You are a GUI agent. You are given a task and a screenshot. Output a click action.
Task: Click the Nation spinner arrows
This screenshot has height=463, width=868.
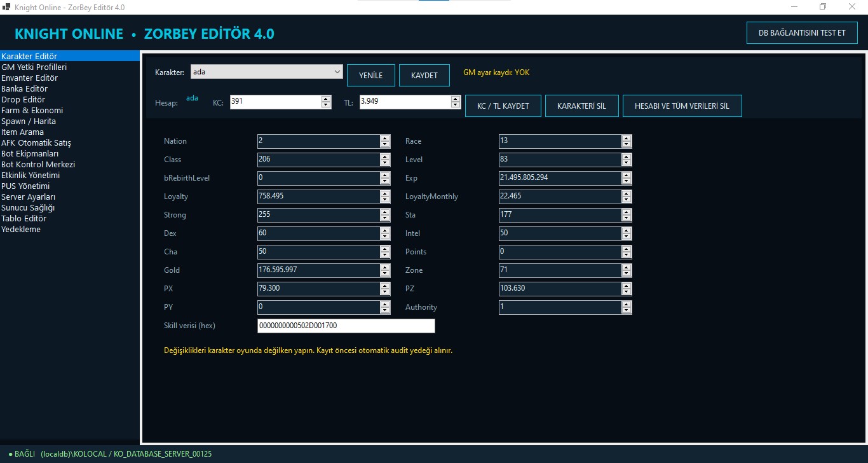click(x=385, y=141)
